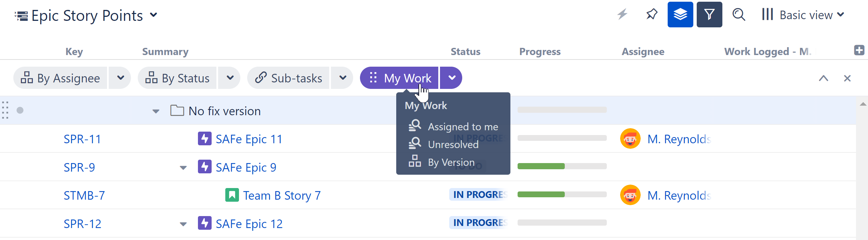The width and height of the screenshot is (868, 240).
Task: Add a column with the plus icon
Action: tap(859, 50)
